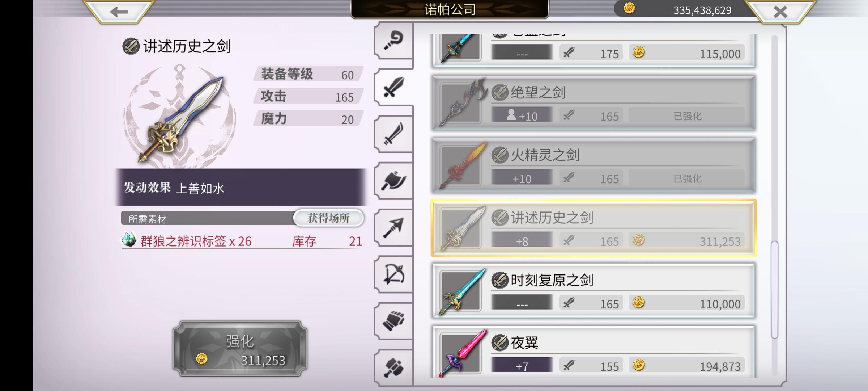Select the fist weapon category tab
Screen dimensions: 868x391
pos(393,321)
